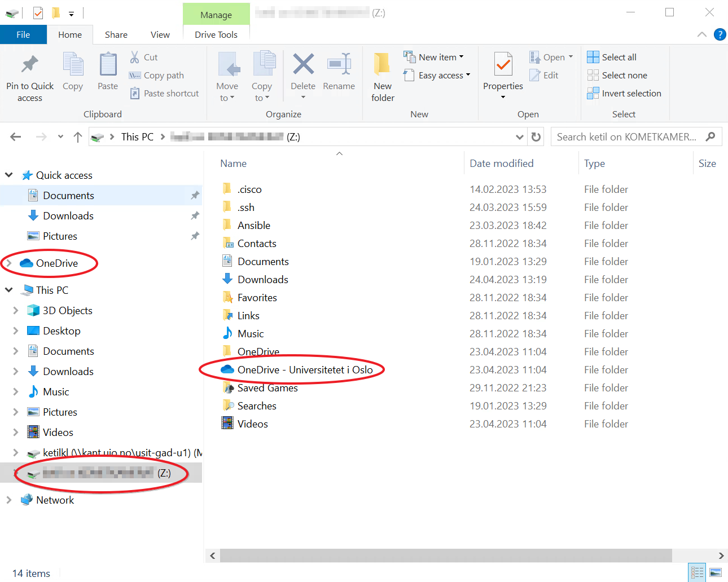Click the Delete red X icon

coord(303,64)
